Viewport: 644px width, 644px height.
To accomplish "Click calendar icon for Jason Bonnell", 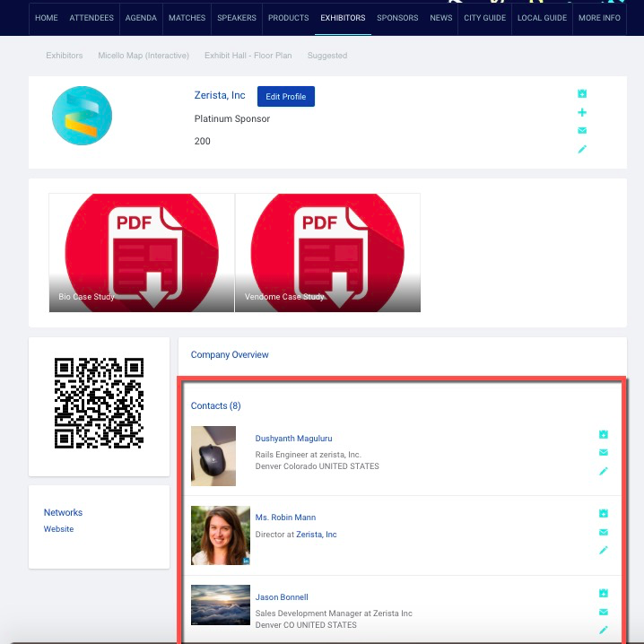I will point(604,593).
